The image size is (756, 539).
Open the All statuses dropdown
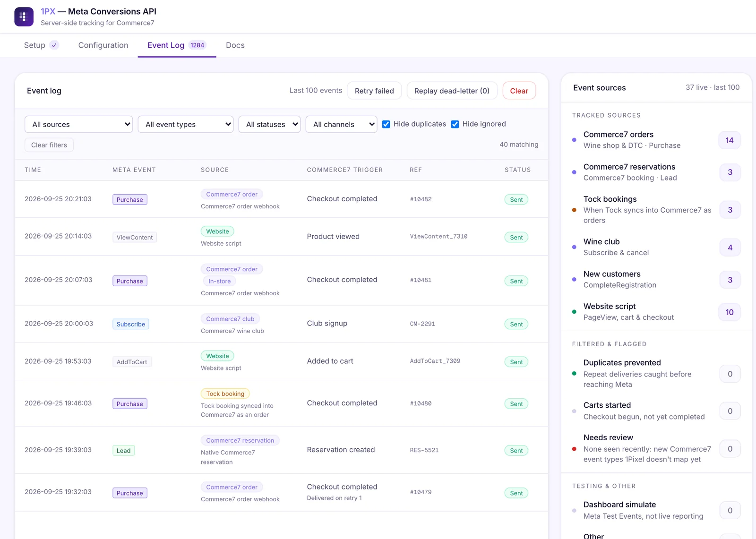269,124
